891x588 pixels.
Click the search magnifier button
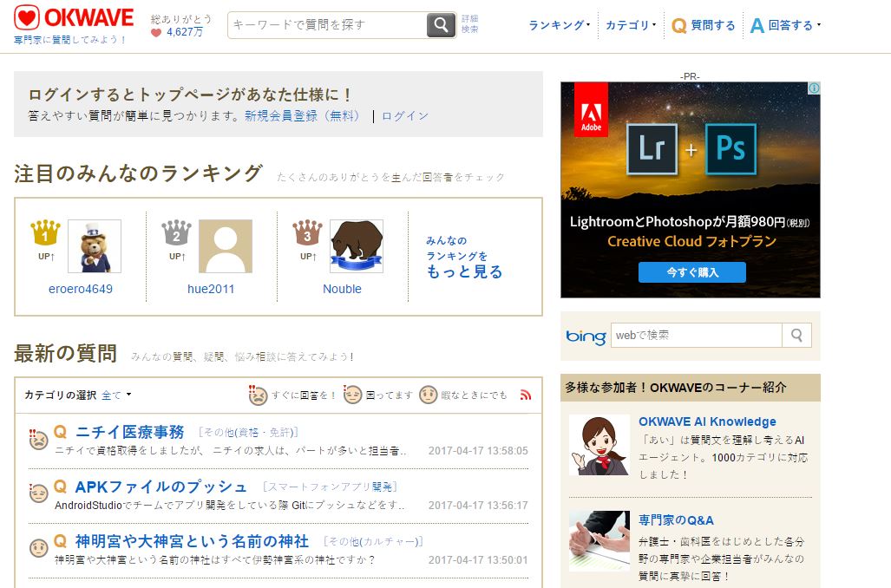[441, 25]
